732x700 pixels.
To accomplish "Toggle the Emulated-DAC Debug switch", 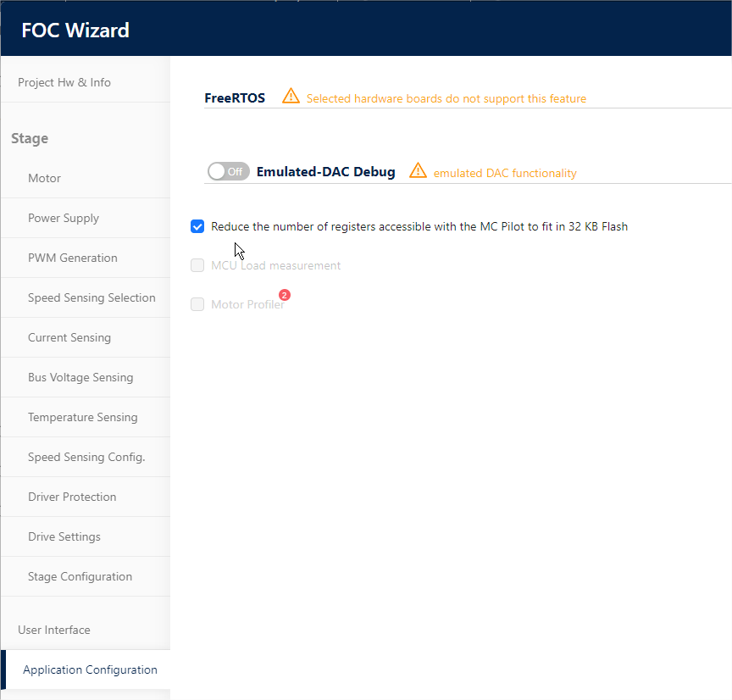I will tap(228, 171).
